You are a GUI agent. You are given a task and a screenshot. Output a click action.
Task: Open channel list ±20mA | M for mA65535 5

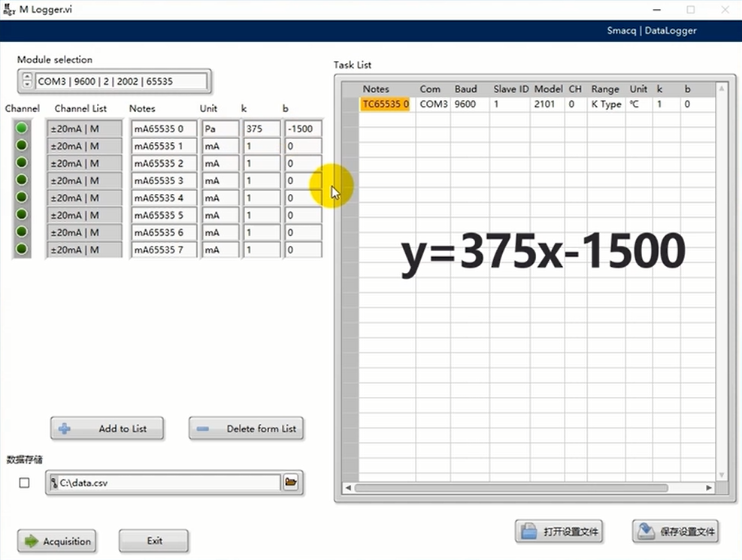pos(83,215)
